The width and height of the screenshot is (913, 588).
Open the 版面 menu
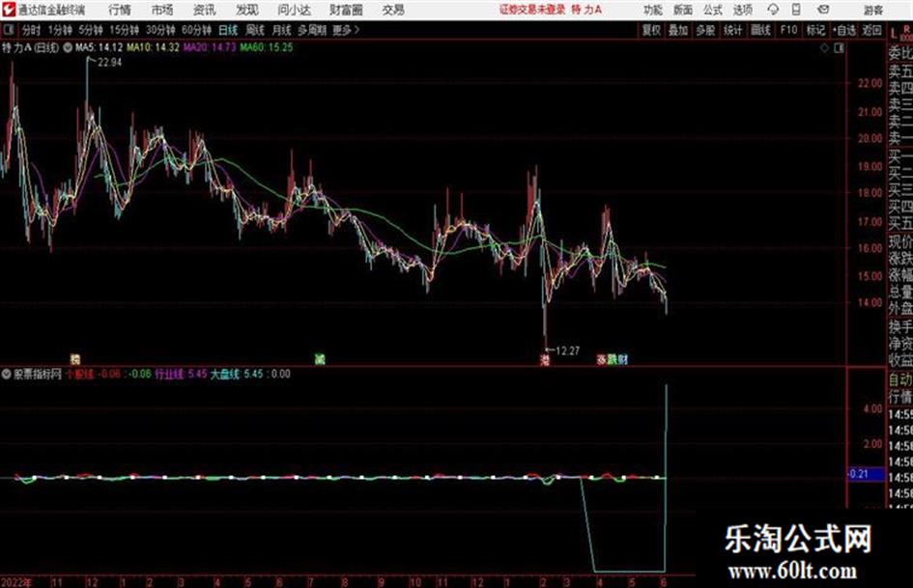(682, 10)
